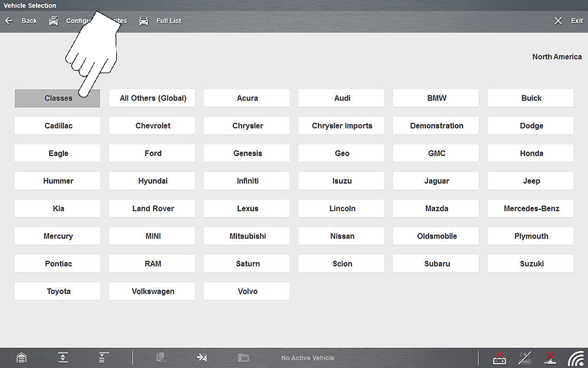Click the Full List menu label
The image size is (588, 368).
click(x=169, y=21)
